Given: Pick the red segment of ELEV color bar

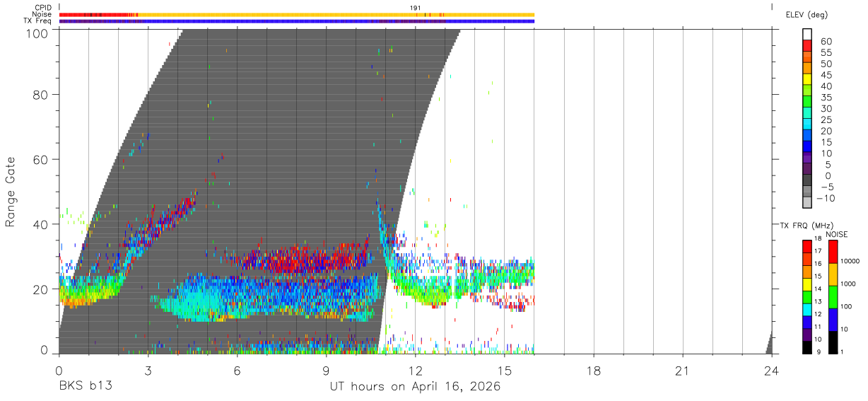Looking at the screenshot, I should (807, 45).
